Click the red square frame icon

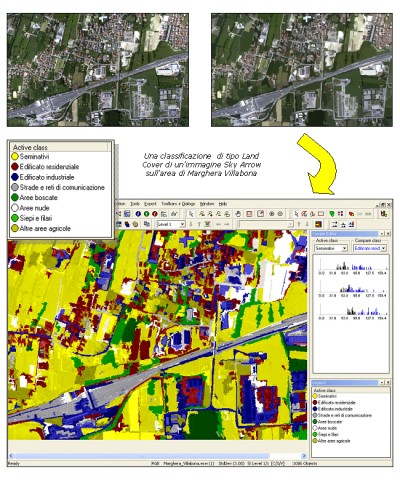(249, 214)
